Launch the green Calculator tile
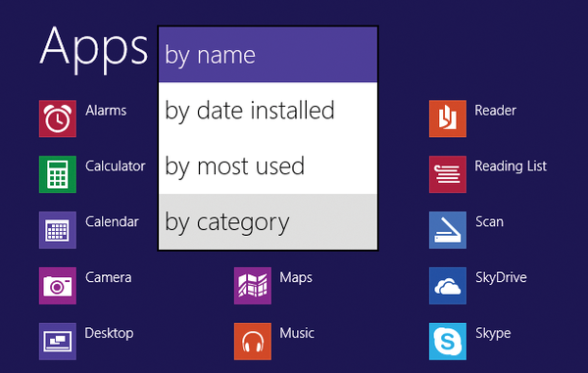Viewport: 588px width, 373px height. coord(58,174)
